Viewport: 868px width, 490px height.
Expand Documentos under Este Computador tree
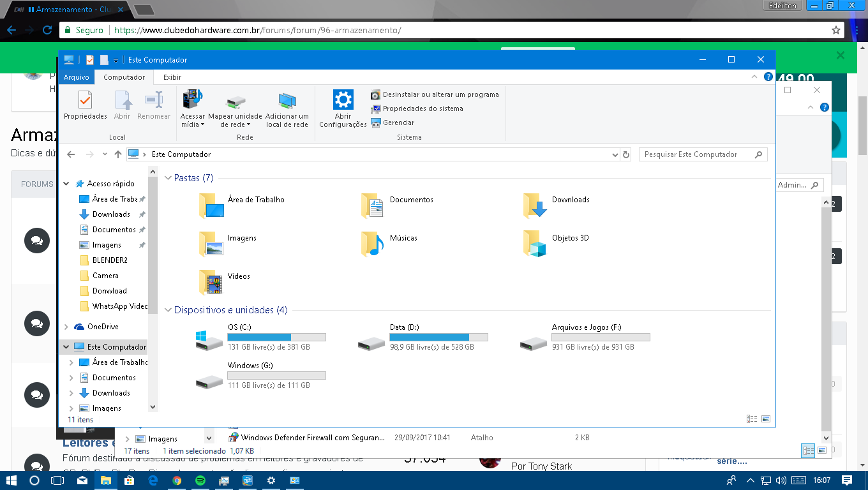[x=71, y=378]
